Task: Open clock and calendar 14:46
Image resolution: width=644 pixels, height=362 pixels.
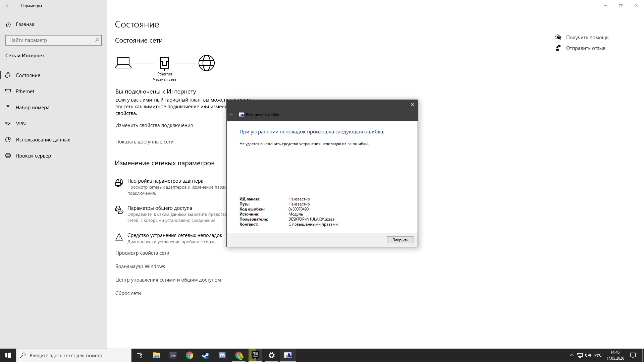Action: coord(615,355)
